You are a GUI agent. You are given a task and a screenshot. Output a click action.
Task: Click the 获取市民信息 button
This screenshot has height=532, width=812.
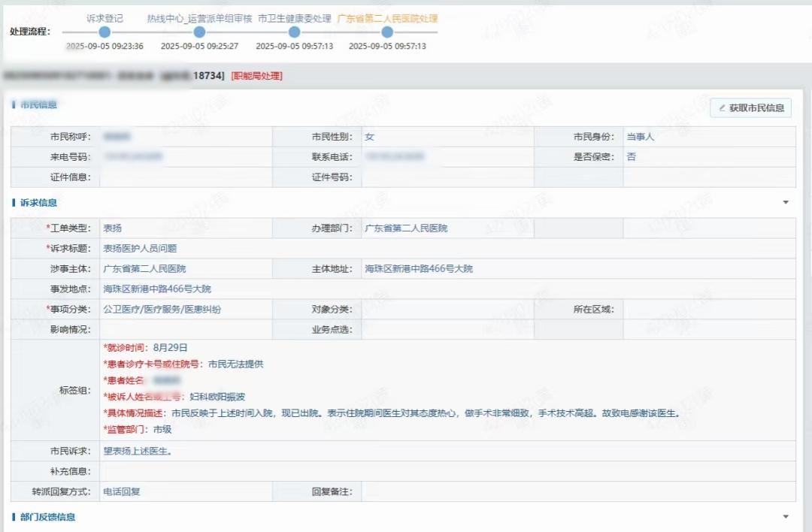[x=750, y=108]
